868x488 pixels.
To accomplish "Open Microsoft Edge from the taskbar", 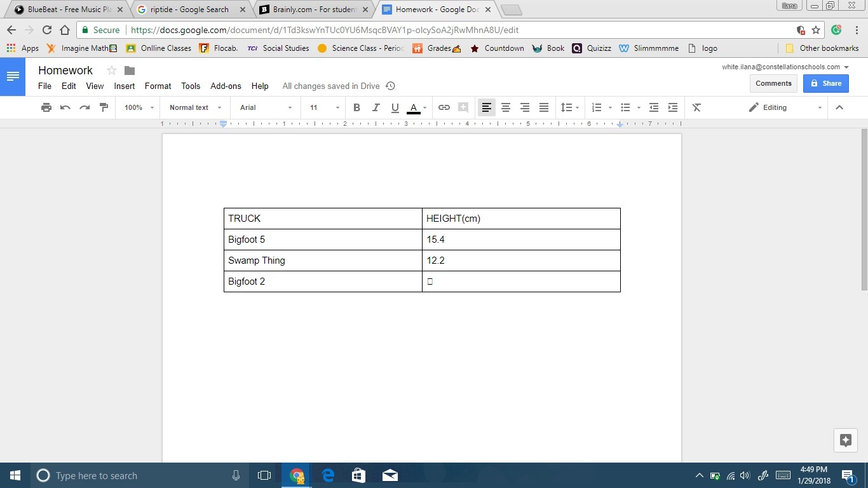I will (328, 475).
